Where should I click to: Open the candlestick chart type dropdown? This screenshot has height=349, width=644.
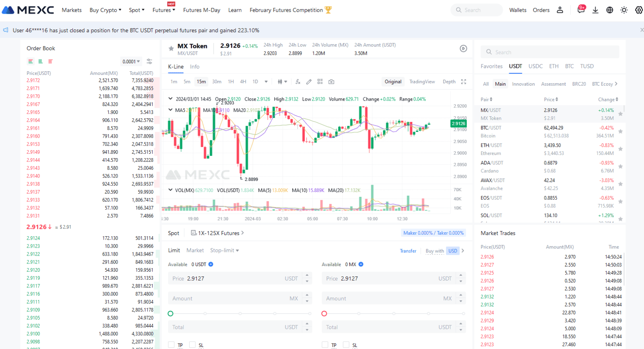coord(282,82)
